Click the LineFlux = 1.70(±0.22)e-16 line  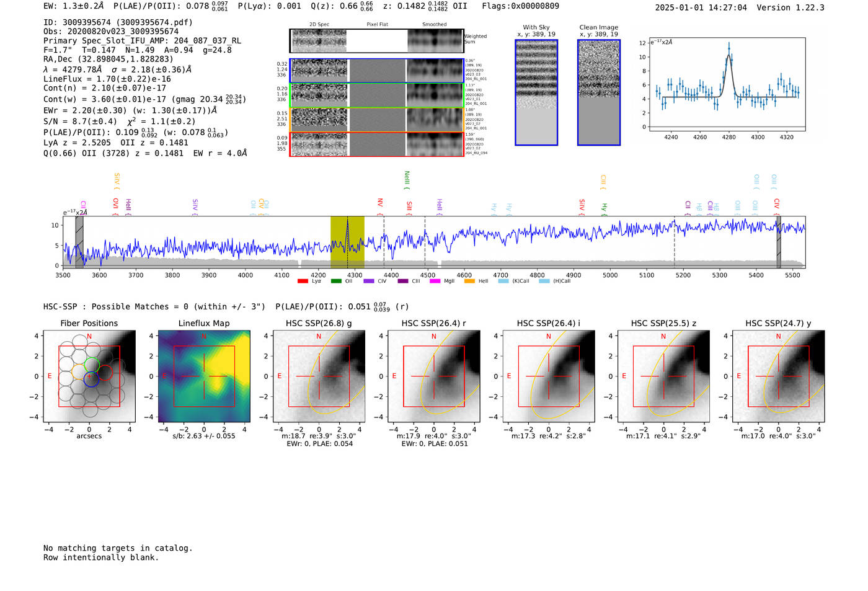coord(107,79)
